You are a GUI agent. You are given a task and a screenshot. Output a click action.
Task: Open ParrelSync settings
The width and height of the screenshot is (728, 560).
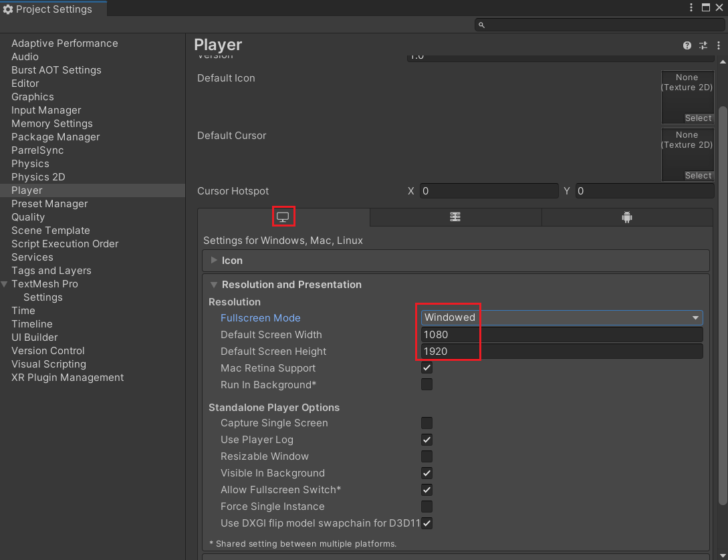[37, 150]
